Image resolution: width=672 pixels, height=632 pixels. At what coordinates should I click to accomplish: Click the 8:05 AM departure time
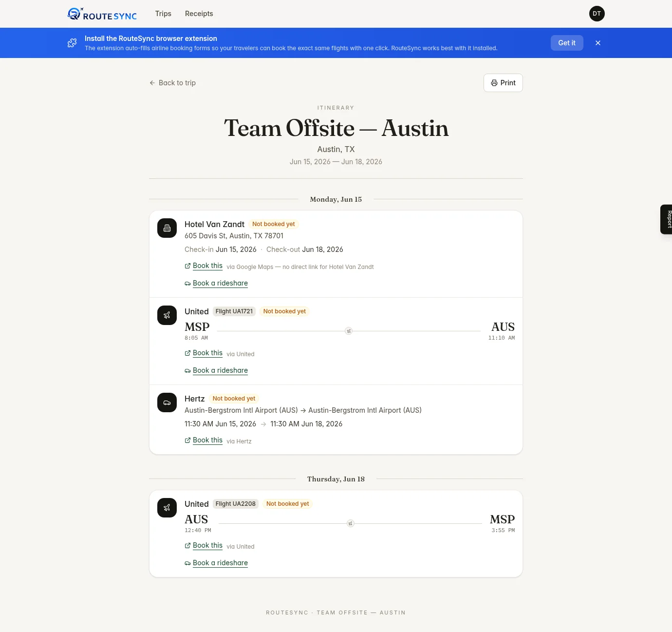click(196, 338)
